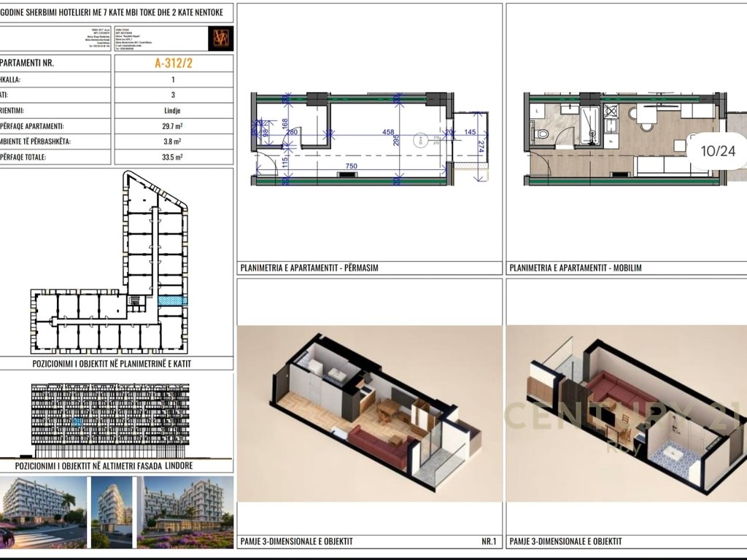Image resolution: width=747 pixels, height=560 pixels.
Task: Click the VE company logo in header
Action: [220, 38]
